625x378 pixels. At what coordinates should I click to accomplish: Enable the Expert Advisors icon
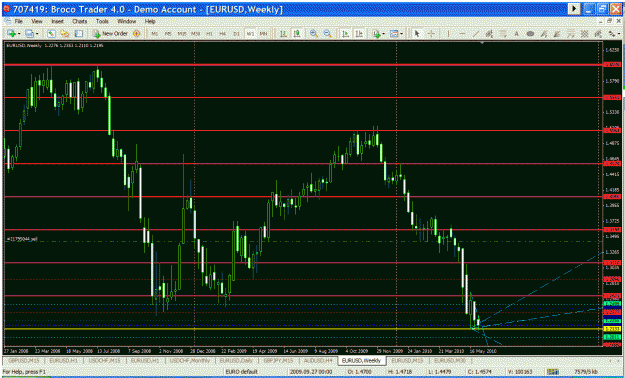tap(137, 34)
